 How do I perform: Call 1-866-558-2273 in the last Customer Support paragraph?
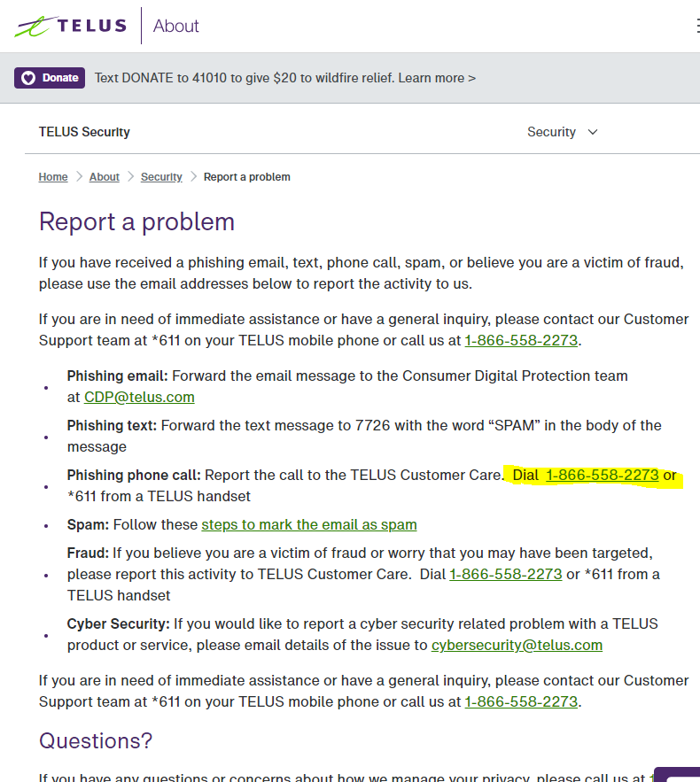click(521, 702)
